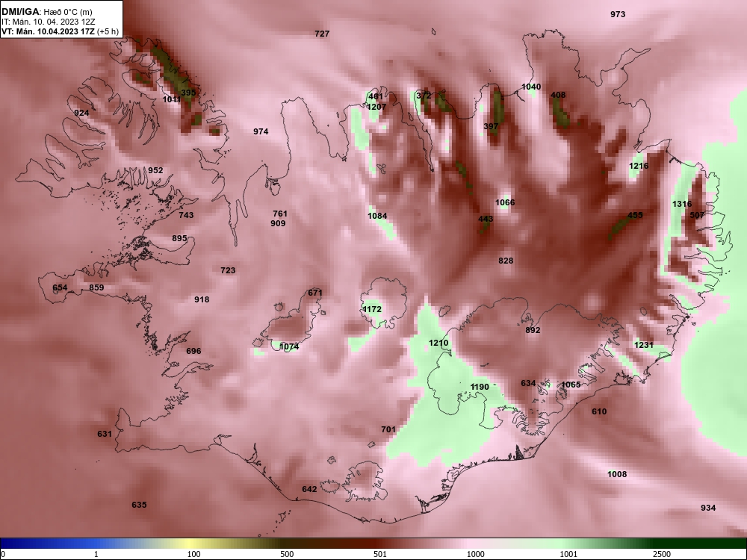Click the value 895 on the map
Image resolution: width=747 pixels, height=560 pixels.
(179, 238)
